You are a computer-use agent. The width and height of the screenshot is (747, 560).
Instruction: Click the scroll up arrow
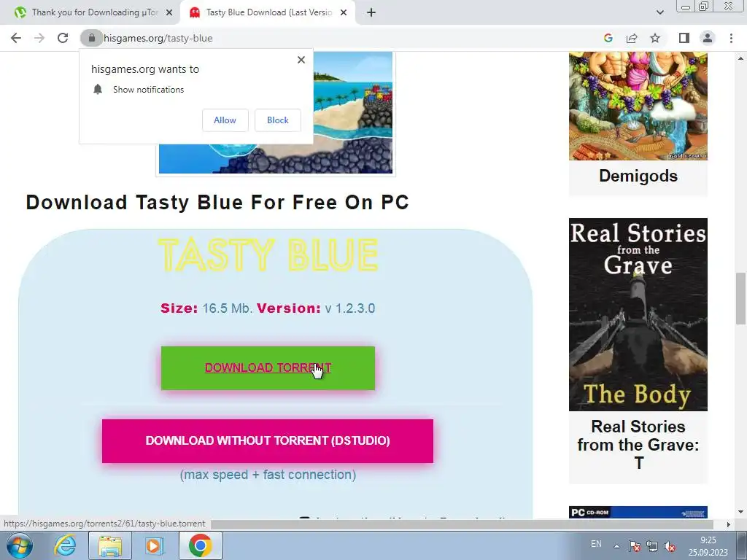[x=741, y=58]
